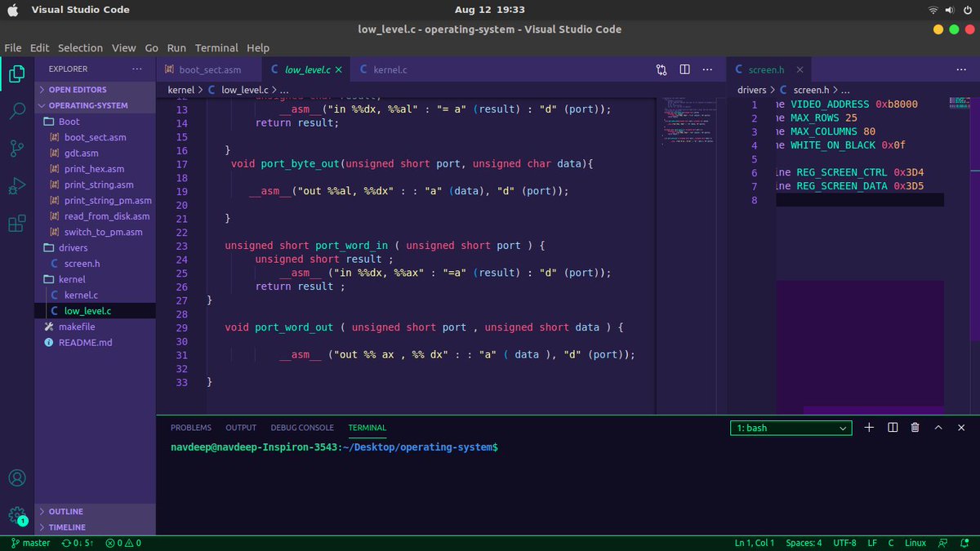Kill terminal with trash icon
The height and width of the screenshot is (551, 980).
click(915, 428)
